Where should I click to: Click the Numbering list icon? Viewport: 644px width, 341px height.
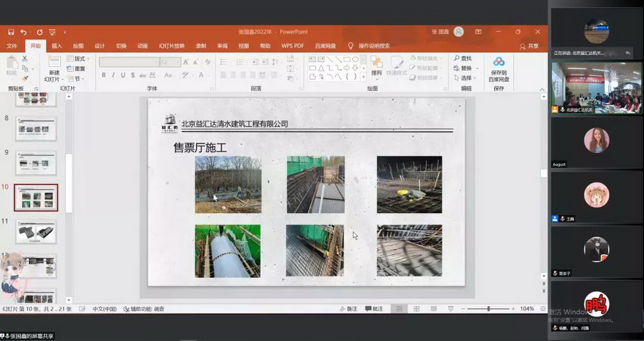tap(241, 62)
